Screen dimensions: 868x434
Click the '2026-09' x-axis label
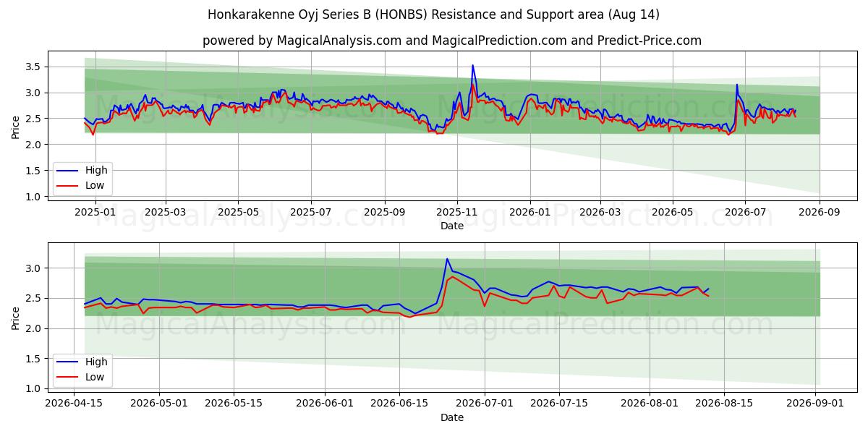[820, 212]
